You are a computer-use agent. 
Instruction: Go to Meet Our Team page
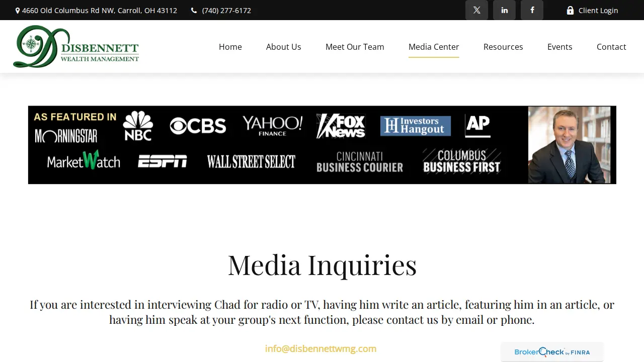(x=355, y=47)
